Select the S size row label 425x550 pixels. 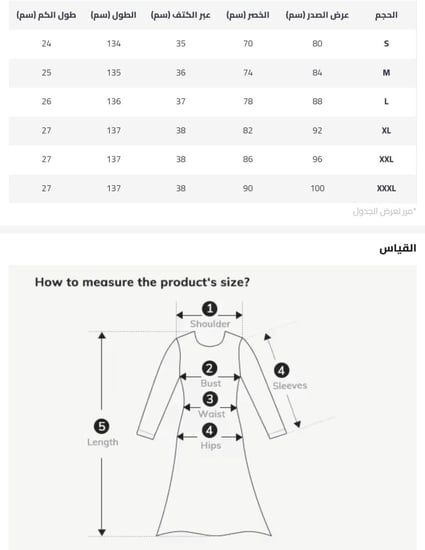click(386, 43)
